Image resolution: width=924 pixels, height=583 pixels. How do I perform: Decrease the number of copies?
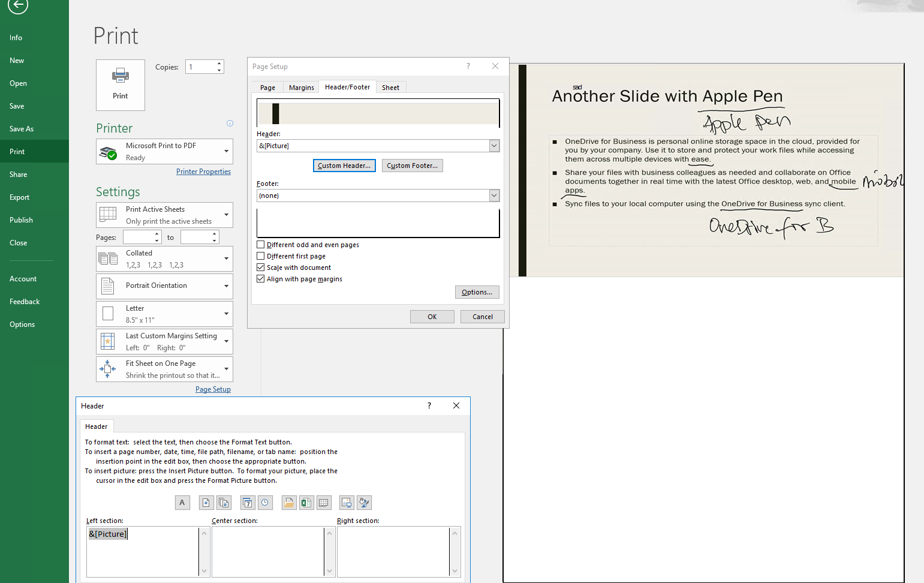point(219,70)
